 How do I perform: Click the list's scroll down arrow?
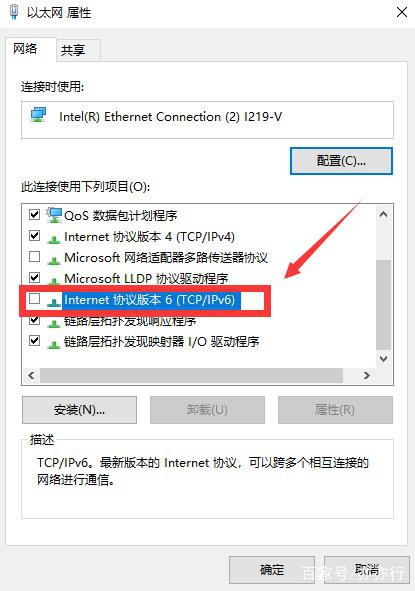click(x=384, y=358)
